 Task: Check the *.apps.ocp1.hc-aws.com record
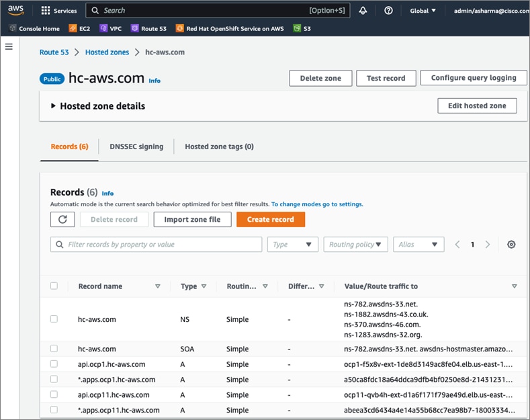click(54, 379)
